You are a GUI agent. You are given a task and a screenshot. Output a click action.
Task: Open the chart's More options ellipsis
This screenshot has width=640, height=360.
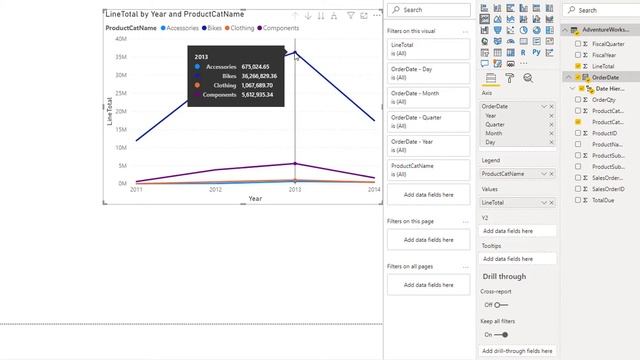pos(377,16)
